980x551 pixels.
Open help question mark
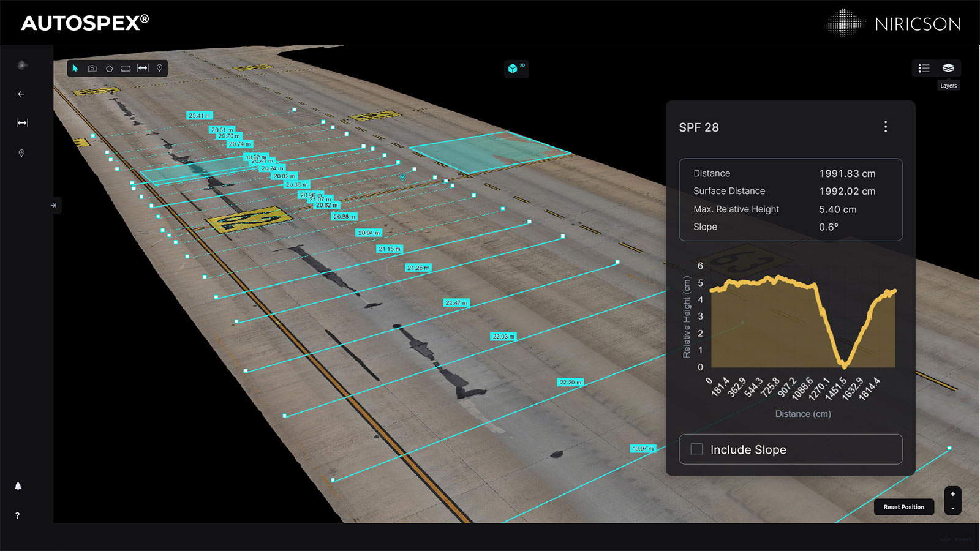click(x=17, y=515)
